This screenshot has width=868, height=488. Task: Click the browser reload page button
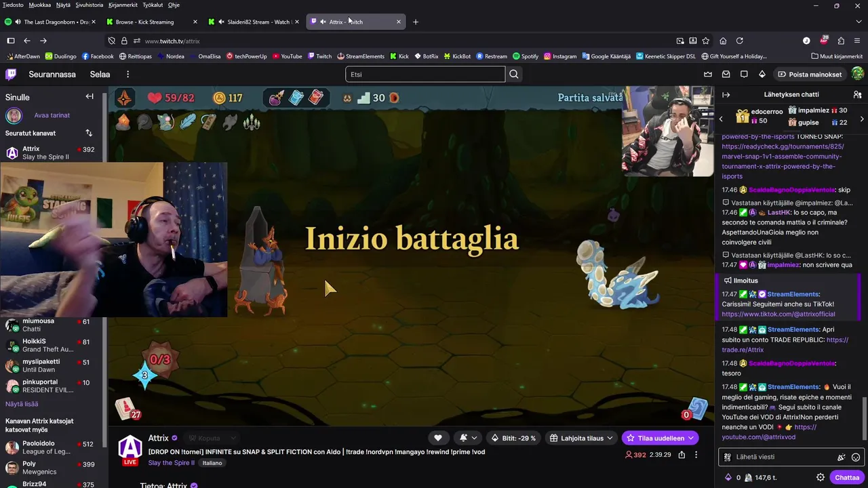740,41
